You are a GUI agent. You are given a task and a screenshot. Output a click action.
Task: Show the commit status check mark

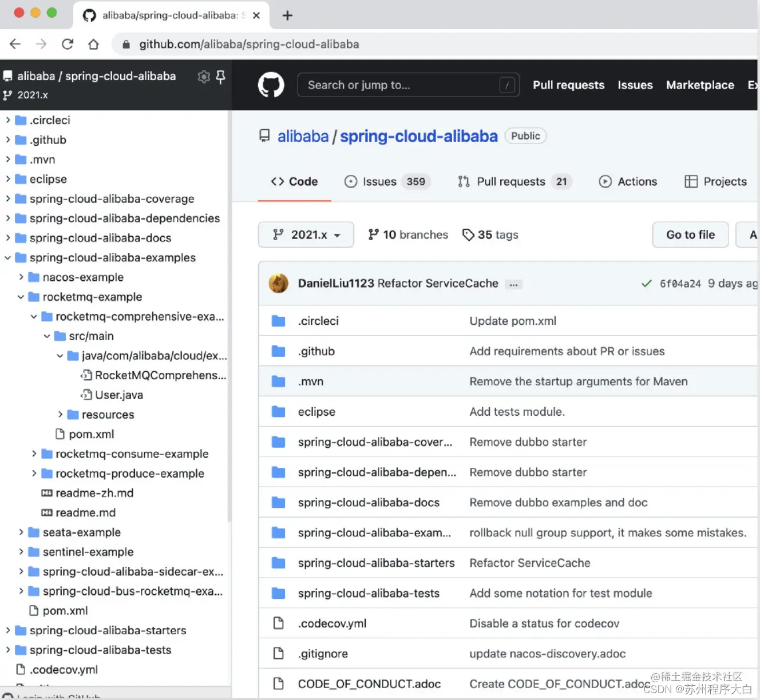(x=646, y=284)
